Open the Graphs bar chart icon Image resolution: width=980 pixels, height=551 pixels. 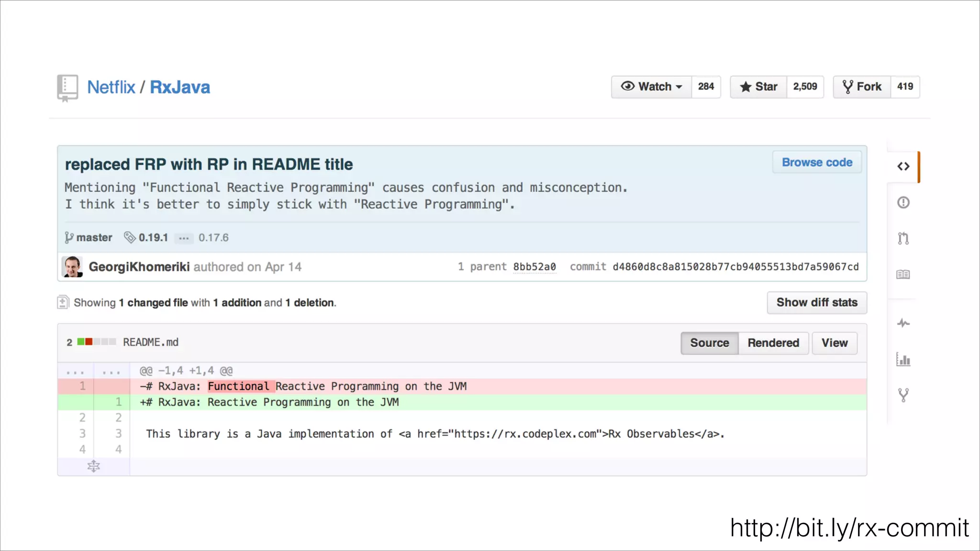click(903, 359)
